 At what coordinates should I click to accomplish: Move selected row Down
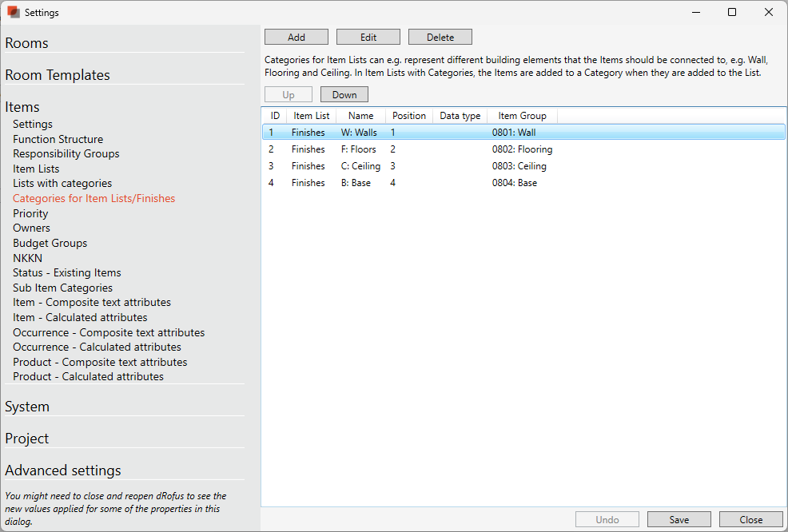344,95
